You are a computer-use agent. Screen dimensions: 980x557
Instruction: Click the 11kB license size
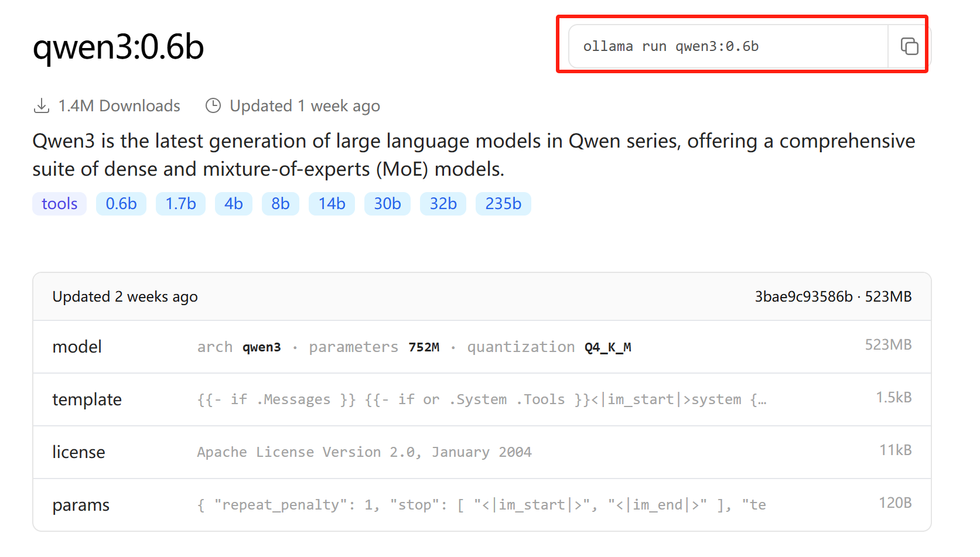point(896,450)
